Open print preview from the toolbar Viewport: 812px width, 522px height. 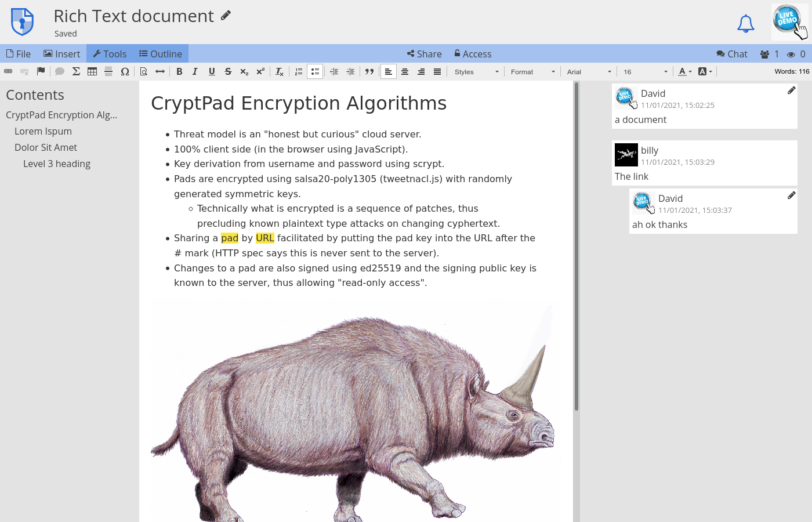143,71
